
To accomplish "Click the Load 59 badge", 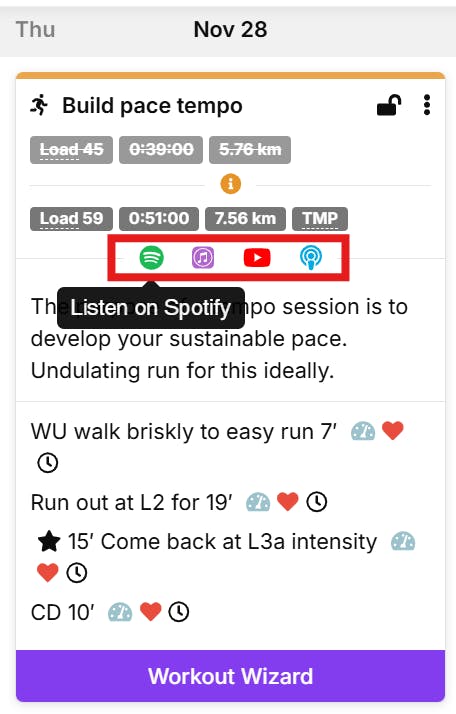I will coord(71,219).
